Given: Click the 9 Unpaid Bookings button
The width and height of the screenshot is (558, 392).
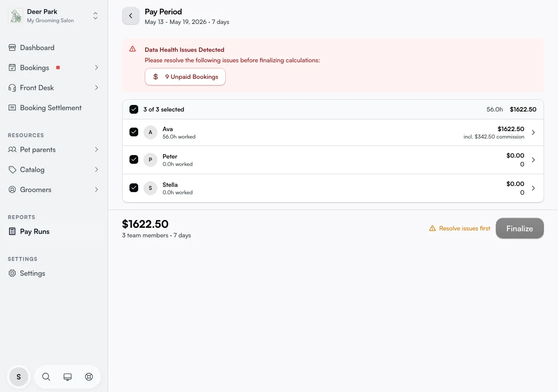Looking at the screenshot, I should point(185,77).
